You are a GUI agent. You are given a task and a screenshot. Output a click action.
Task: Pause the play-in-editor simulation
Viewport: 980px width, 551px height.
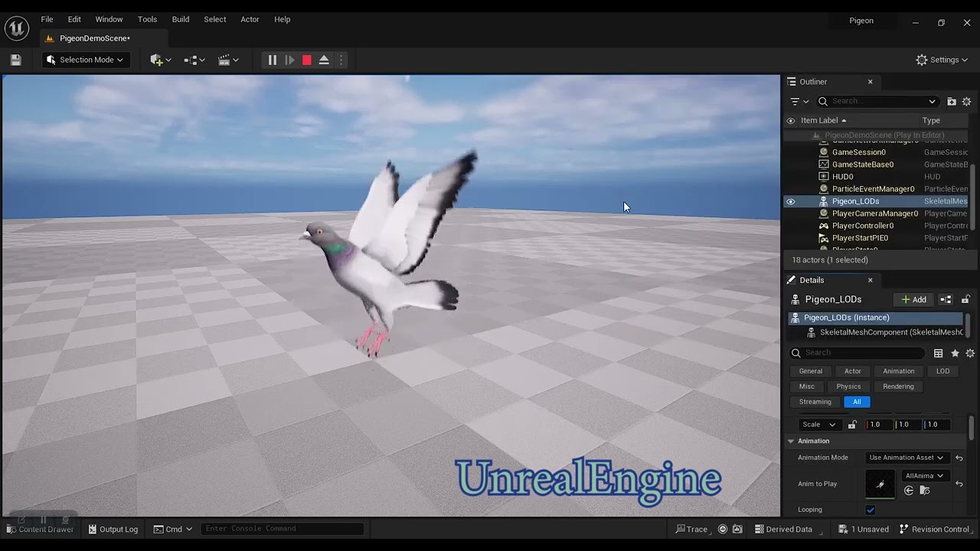(272, 60)
